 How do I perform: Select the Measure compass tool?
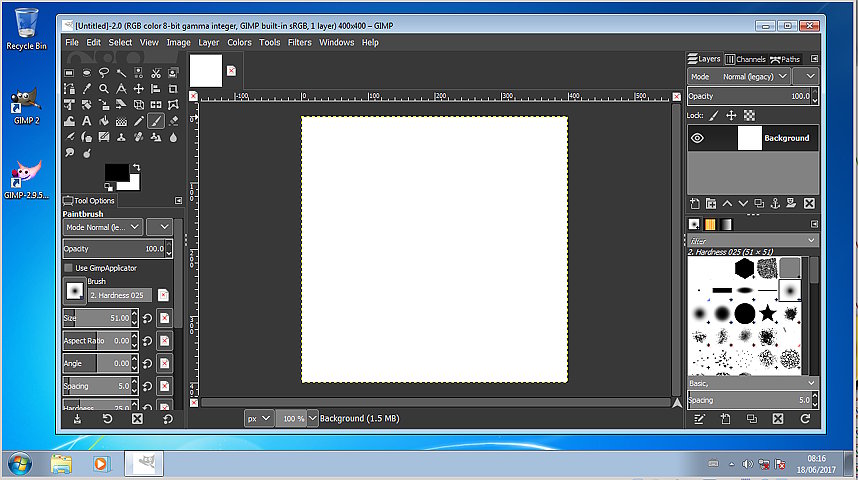[121, 89]
